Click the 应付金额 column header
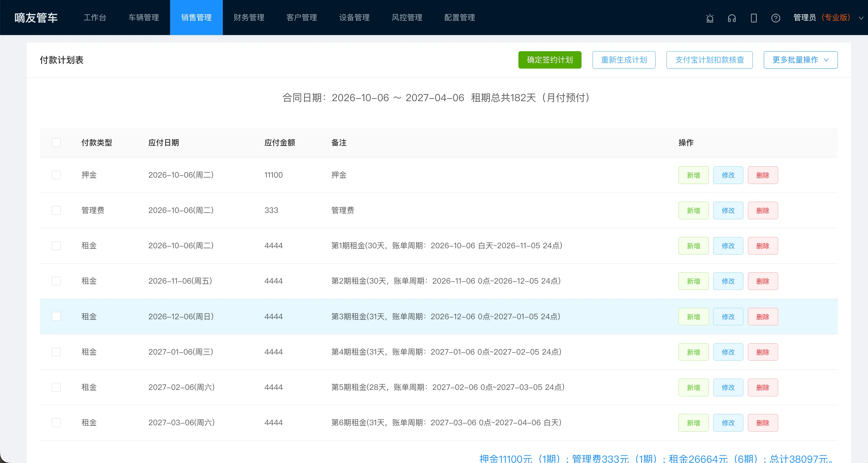Screen dimensions: 868x463 (x=280, y=143)
